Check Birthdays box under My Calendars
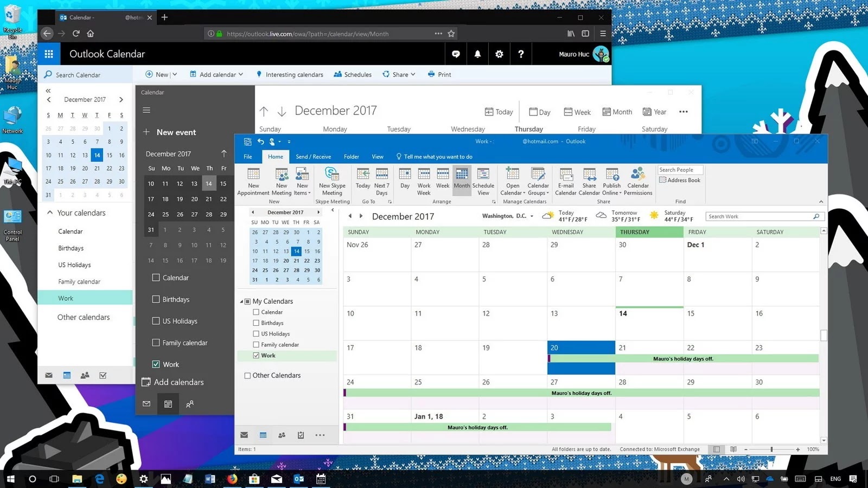868x488 pixels. click(x=256, y=323)
